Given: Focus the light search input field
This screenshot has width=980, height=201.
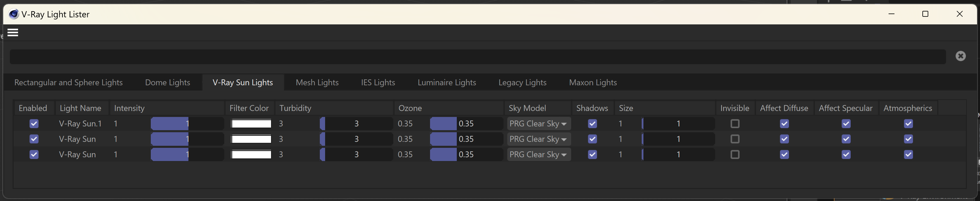Looking at the screenshot, I should coord(477,57).
